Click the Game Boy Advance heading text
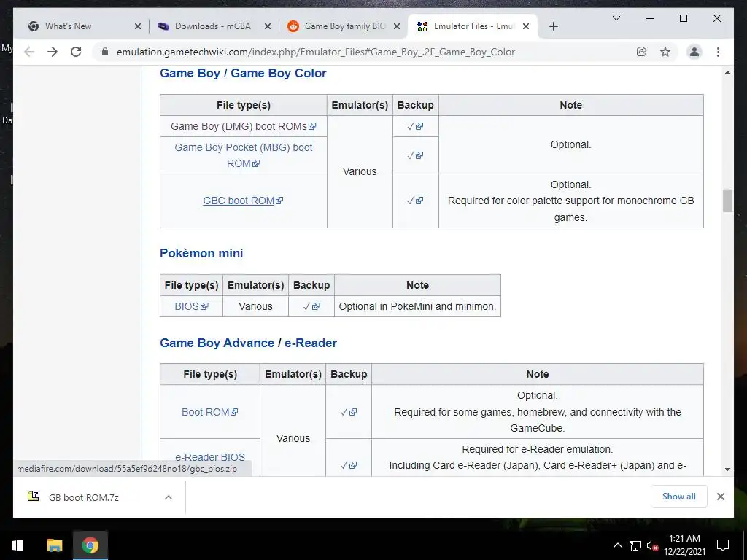The width and height of the screenshot is (747, 560). (217, 343)
